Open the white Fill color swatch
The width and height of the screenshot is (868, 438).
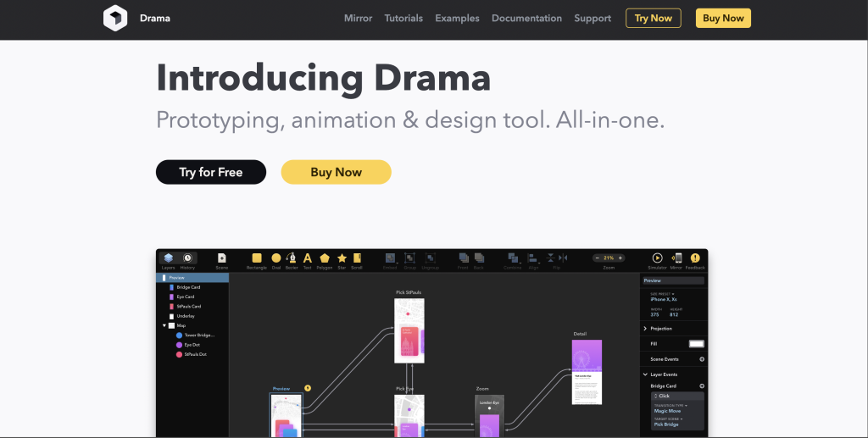696,343
